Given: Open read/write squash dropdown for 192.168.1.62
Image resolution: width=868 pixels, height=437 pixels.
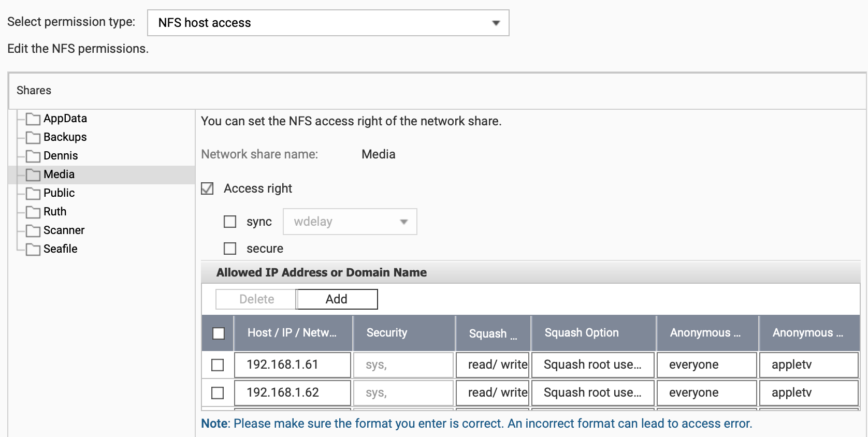Looking at the screenshot, I should (493, 393).
